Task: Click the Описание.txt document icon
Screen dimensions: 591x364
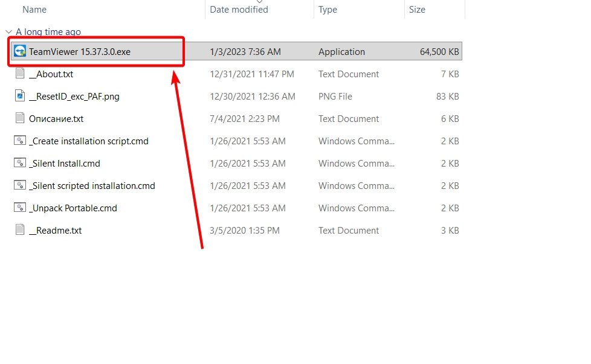Action: [20, 118]
